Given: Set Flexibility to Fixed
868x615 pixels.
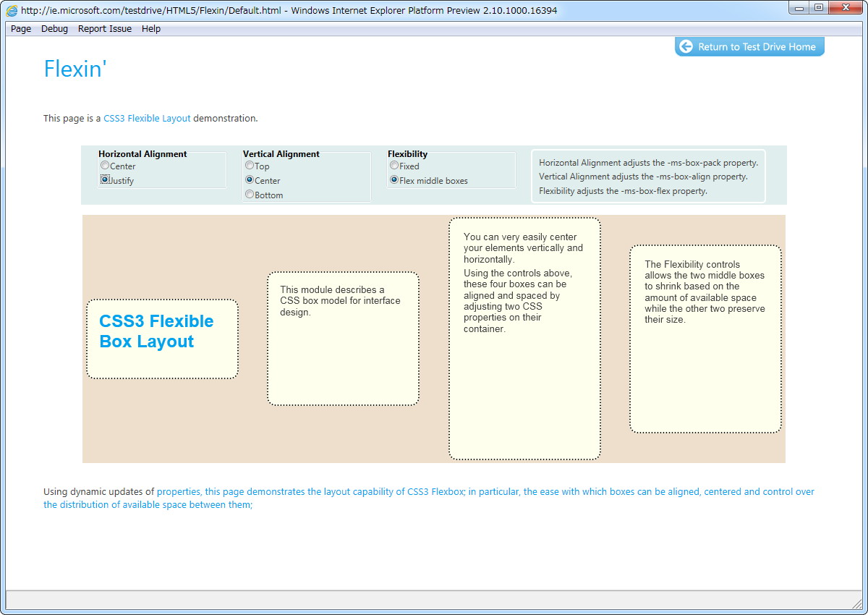Looking at the screenshot, I should pos(394,166).
